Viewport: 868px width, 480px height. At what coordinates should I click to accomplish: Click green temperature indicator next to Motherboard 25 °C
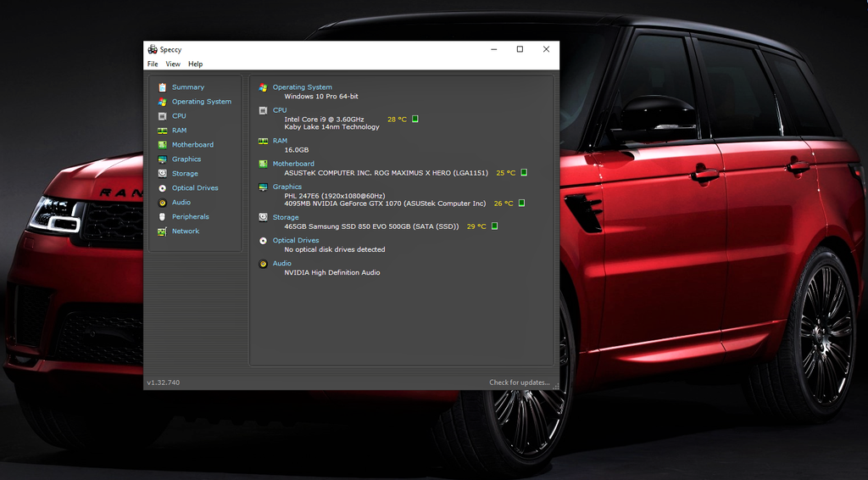pos(524,173)
